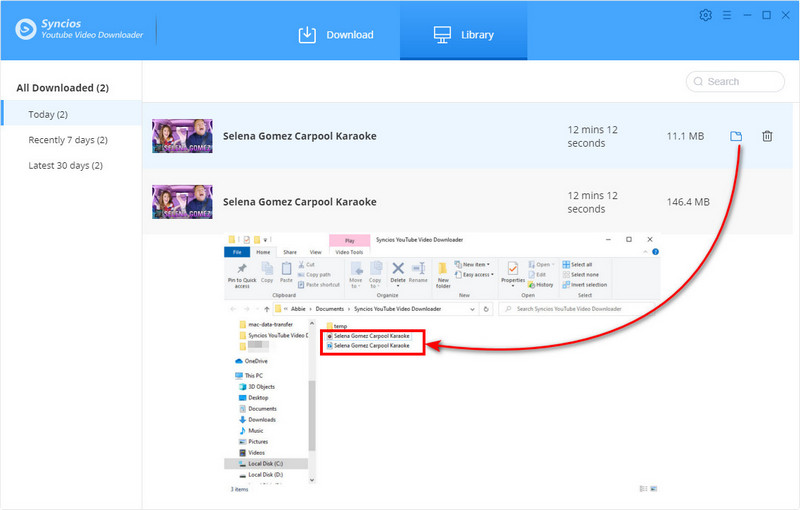800x510 pixels.
Task: Click the Explorer search field
Action: click(577, 309)
